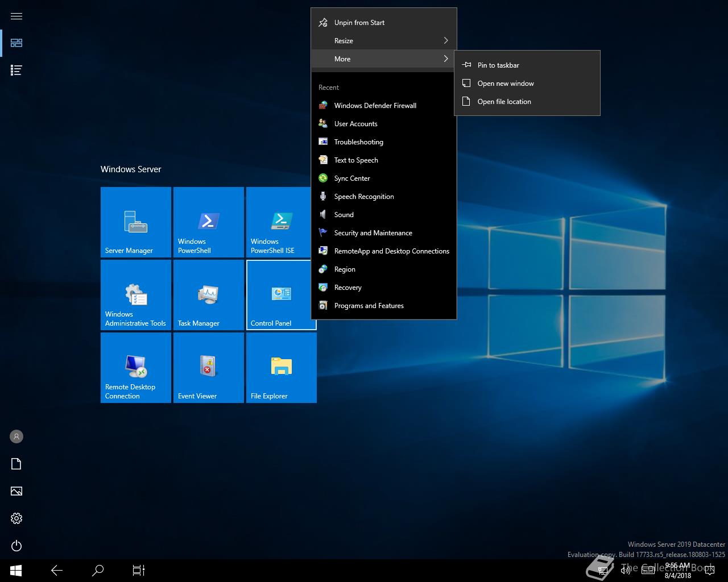
Task: Open the Server Manager tile
Action: click(x=136, y=222)
